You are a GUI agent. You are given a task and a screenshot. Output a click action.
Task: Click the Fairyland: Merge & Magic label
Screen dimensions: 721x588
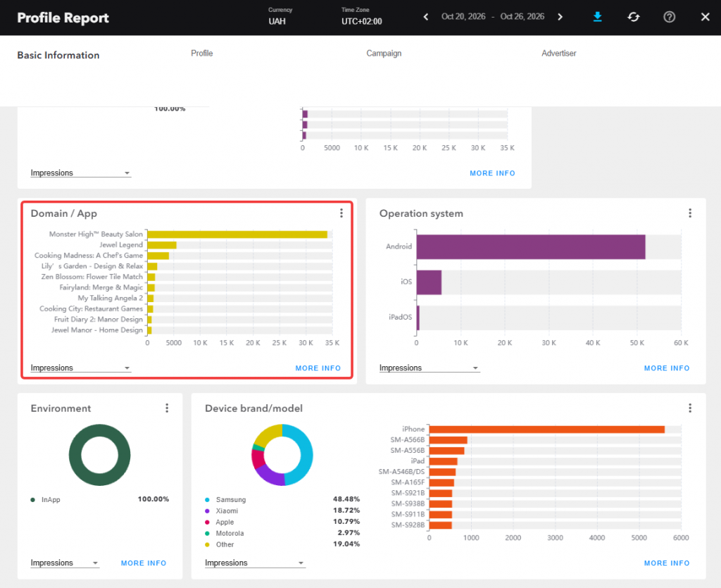[101, 287]
